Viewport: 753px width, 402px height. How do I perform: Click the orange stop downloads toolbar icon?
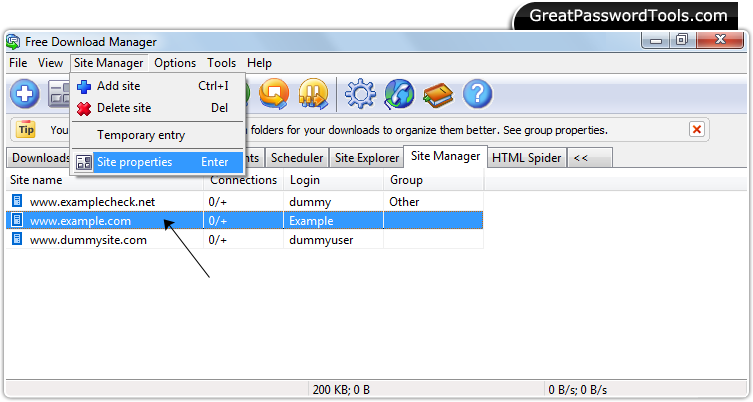coord(274,93)
